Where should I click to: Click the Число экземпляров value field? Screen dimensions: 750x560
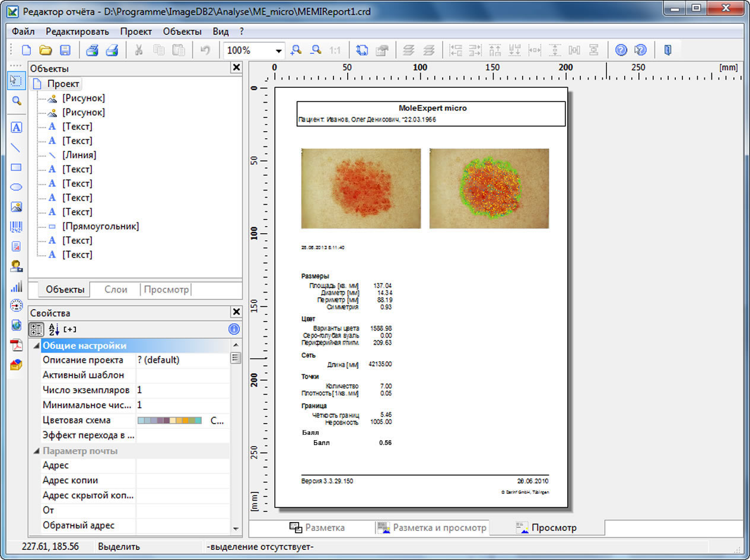coord(183,390)
